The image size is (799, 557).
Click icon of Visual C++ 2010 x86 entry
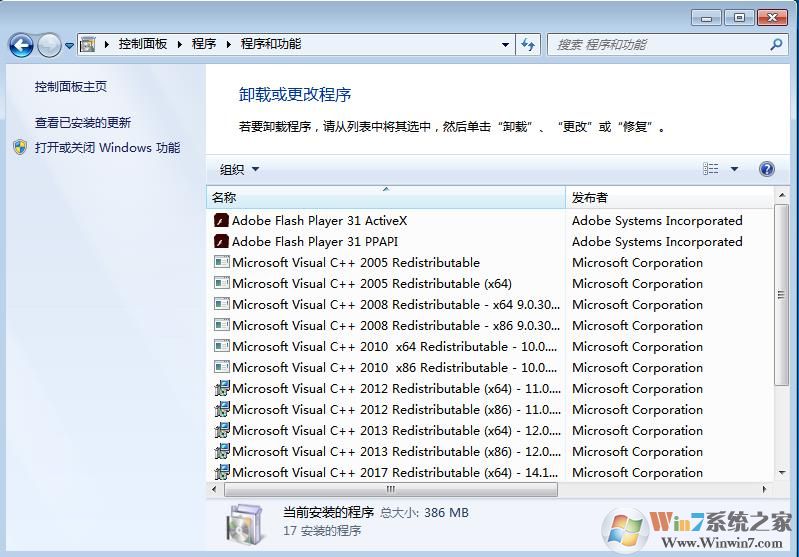pyautogui.click(x=222, y=367)
